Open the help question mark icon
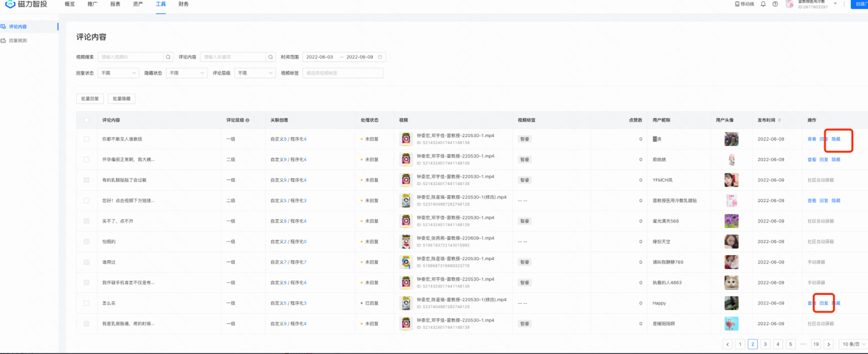 point(775,4)
